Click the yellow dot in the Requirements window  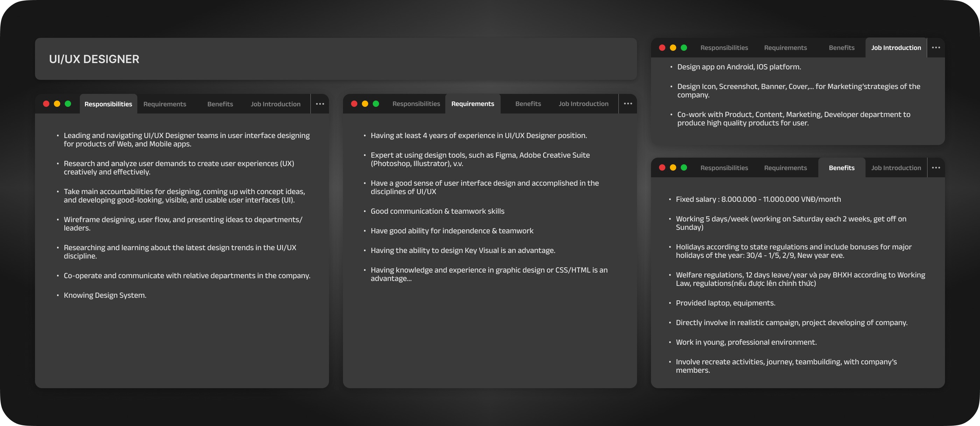(x=365, y=104)
